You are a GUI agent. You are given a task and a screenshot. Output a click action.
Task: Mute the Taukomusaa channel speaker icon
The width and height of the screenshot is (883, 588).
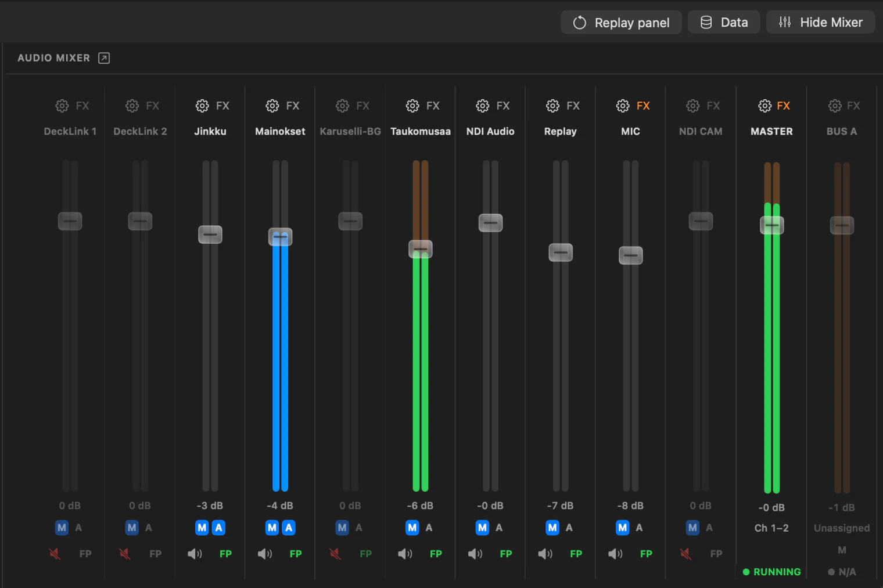tap(405, 554)
